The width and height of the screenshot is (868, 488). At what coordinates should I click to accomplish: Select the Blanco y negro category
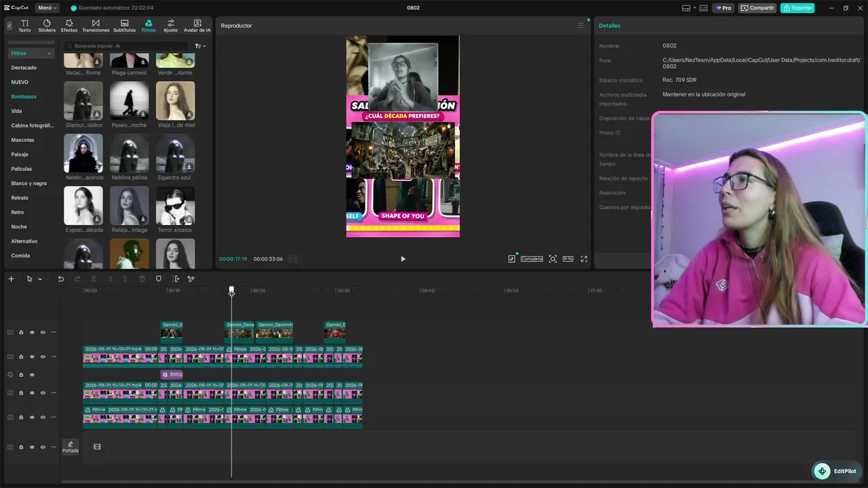tap(29, 183)
